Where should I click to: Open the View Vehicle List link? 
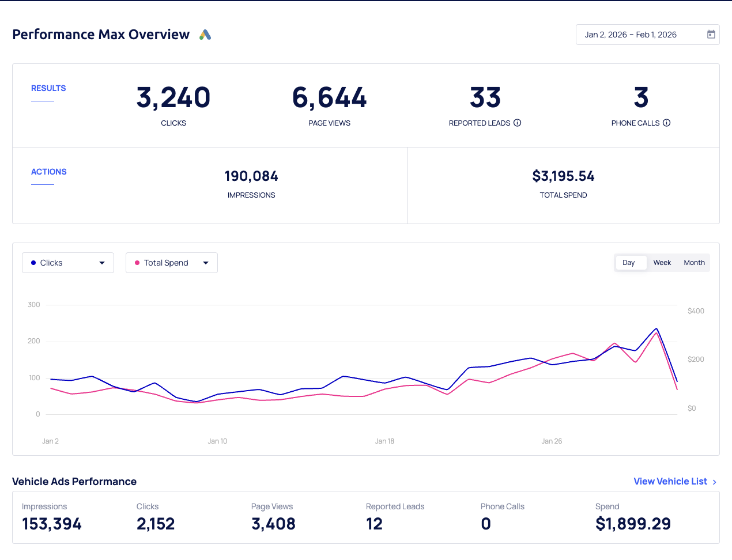tap(670, 482)
